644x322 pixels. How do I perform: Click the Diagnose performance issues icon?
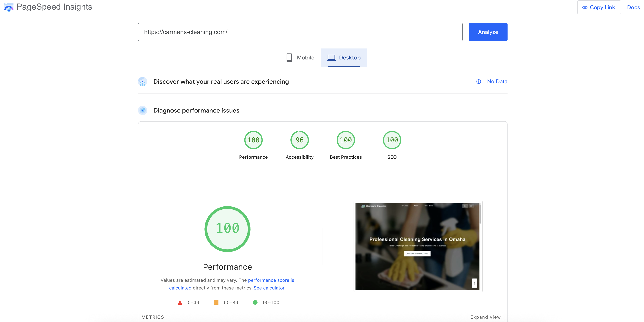(x=142, y=110)
